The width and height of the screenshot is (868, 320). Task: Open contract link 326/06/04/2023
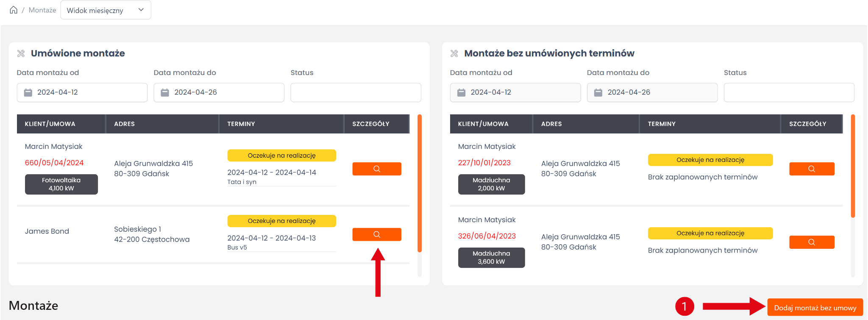click(487, 236)
